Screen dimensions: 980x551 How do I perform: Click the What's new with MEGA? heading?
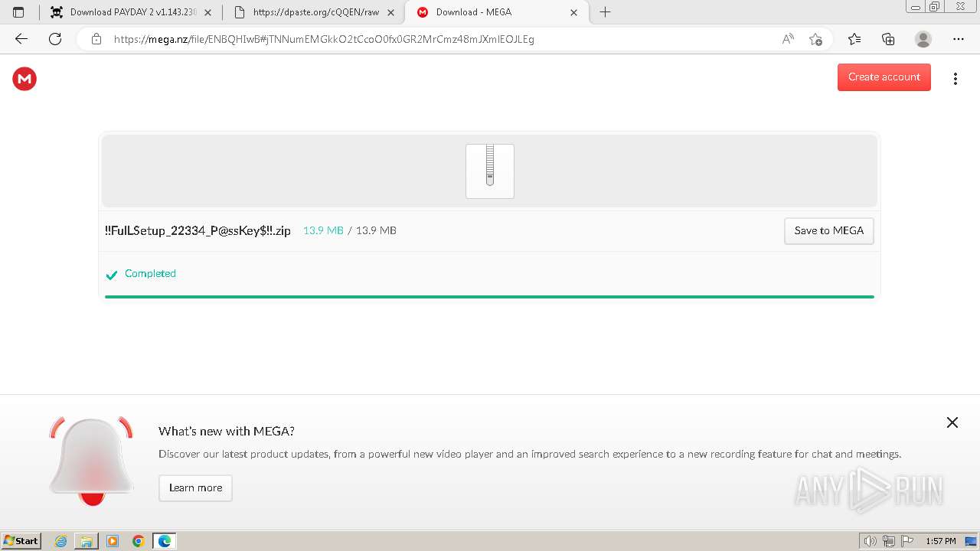[227, 431]
